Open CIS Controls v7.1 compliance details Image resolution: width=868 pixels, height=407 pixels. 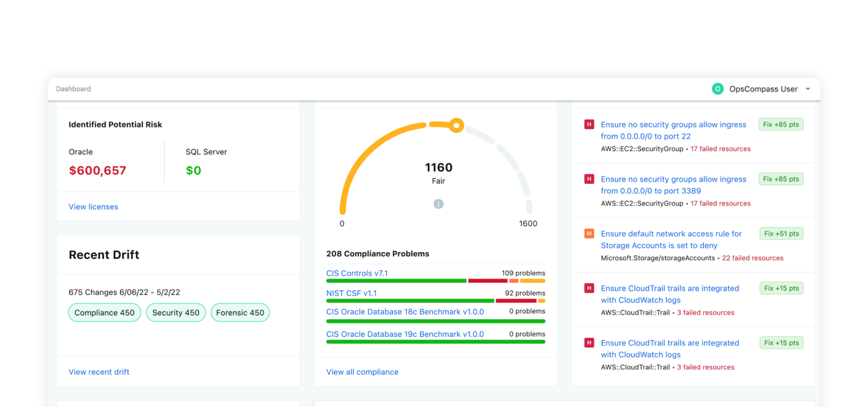click(x=357, y=273)
